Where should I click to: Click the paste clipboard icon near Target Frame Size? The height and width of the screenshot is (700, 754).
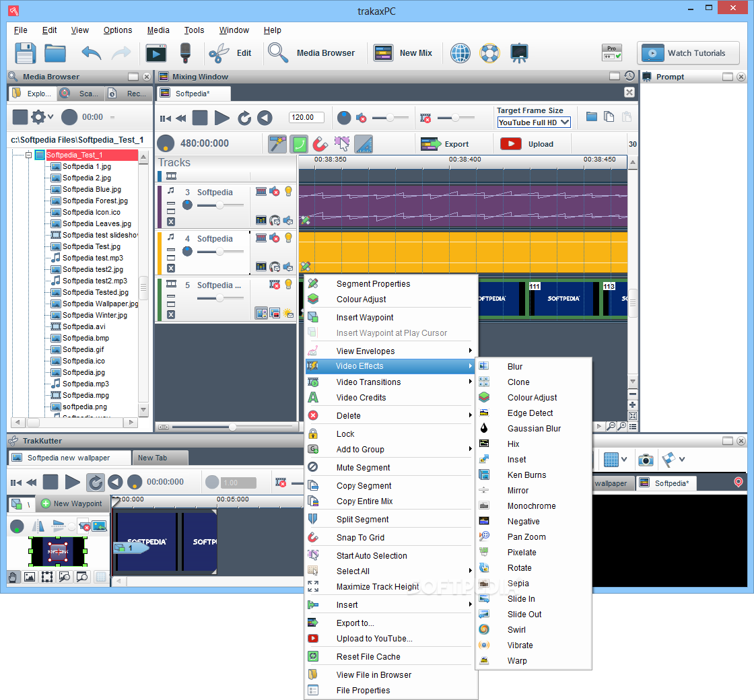(626, 117)
